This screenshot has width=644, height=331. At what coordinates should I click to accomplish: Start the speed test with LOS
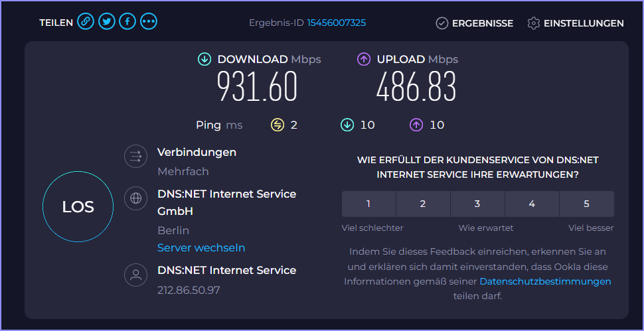[x=78, y=207]
